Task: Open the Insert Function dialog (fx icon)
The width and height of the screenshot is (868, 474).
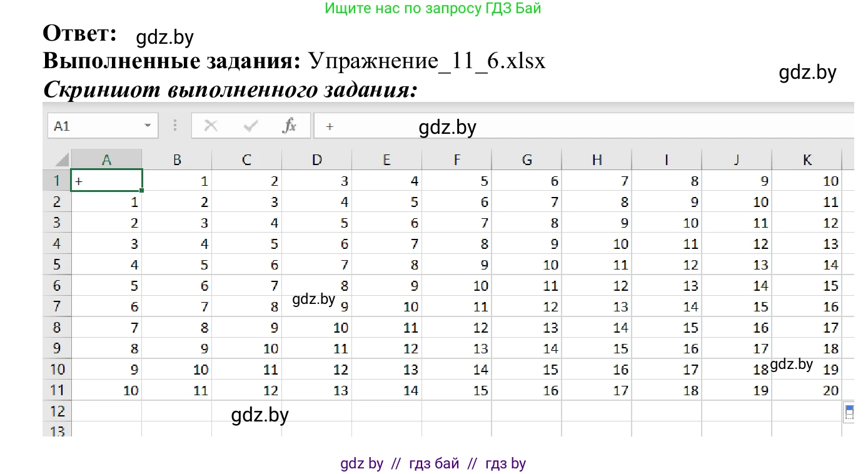Action: 290,125
